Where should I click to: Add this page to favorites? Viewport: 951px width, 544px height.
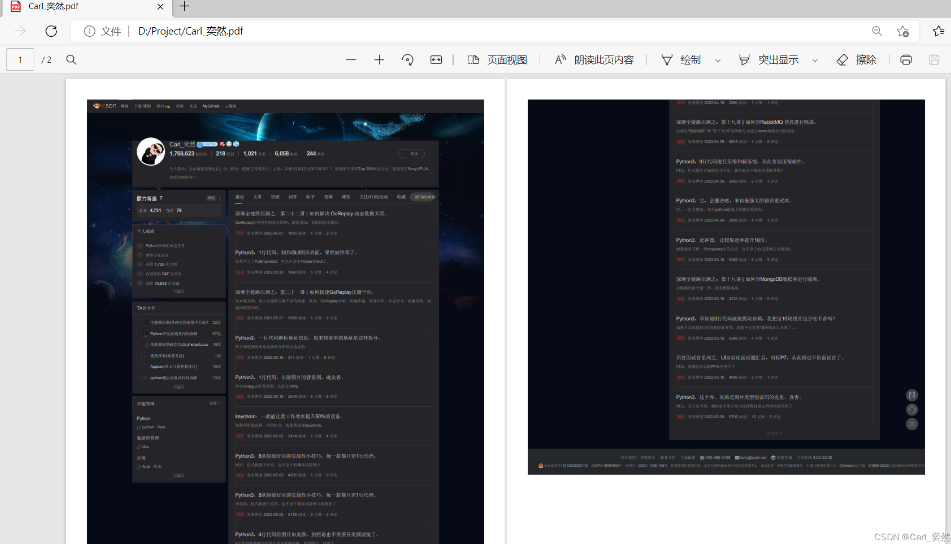[903, 31]
